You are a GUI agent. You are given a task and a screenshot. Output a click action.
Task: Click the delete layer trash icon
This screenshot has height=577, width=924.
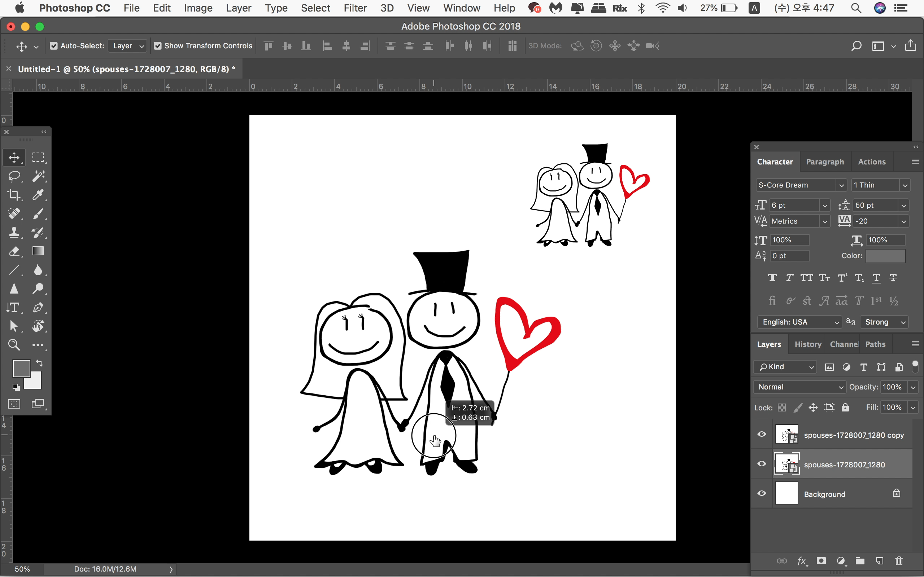tap(899, 560)
